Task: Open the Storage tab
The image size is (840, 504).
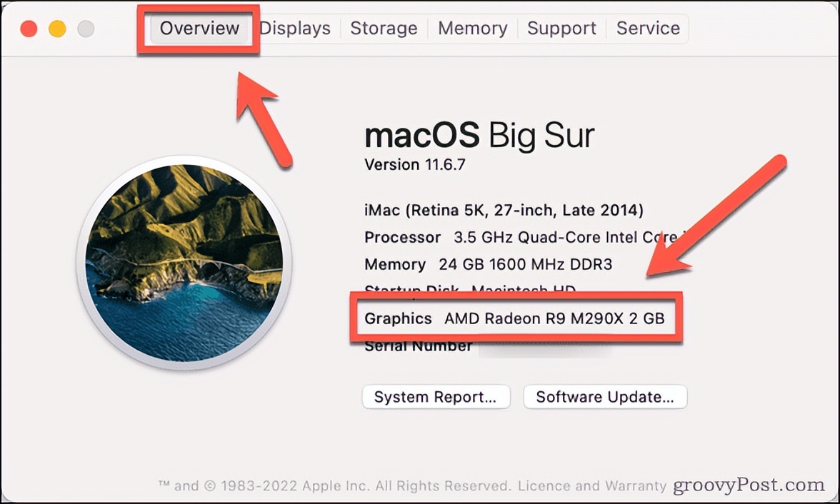Action: [384, 29]
